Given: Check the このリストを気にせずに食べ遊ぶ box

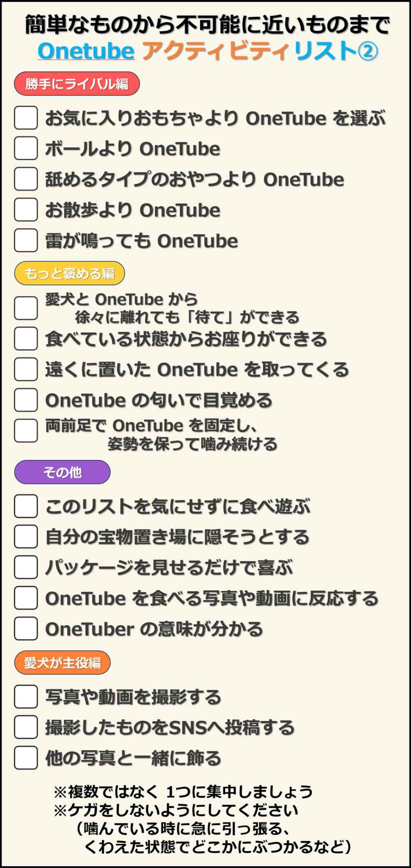Looking at the screenshot, I should pos(26,506).
